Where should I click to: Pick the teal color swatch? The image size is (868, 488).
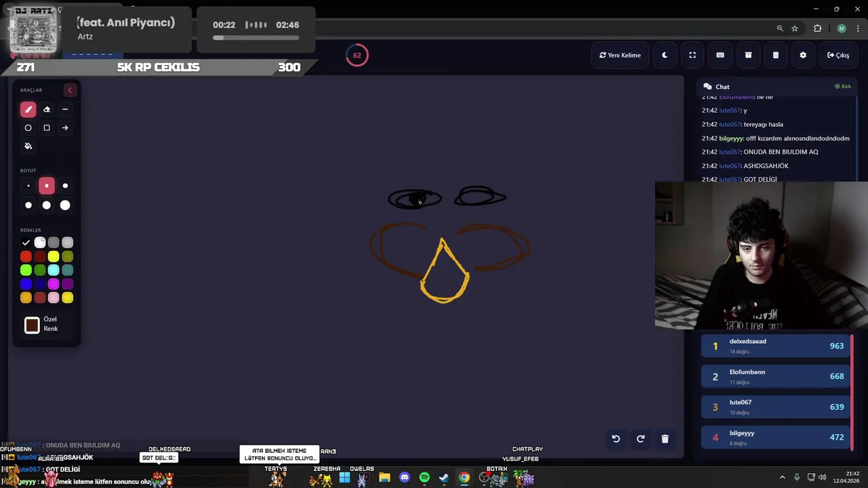click(67, 270)
